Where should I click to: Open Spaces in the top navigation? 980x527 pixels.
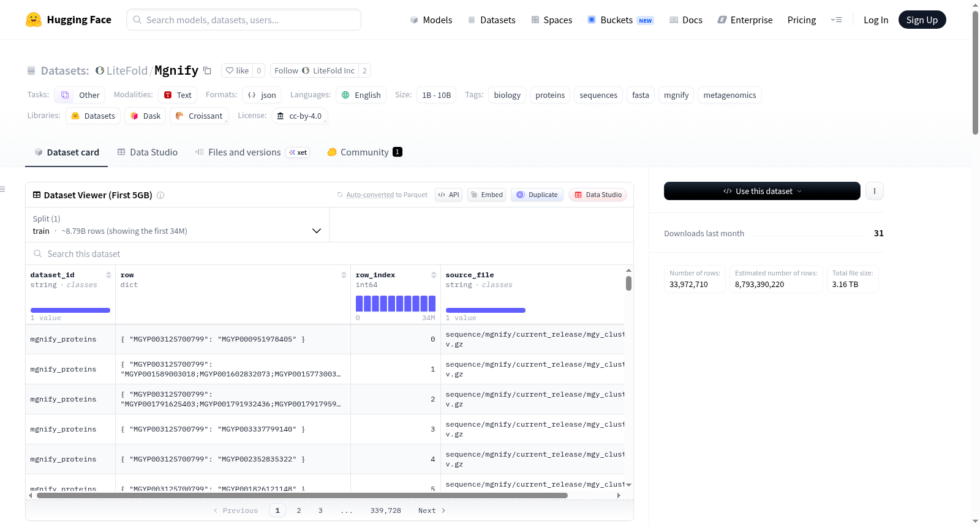click(551, 20)
